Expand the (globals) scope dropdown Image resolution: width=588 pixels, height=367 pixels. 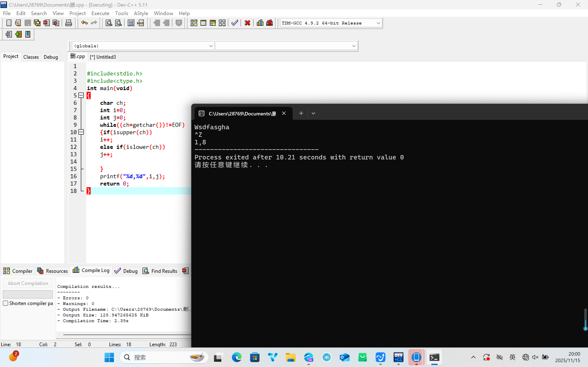(211, 46)
